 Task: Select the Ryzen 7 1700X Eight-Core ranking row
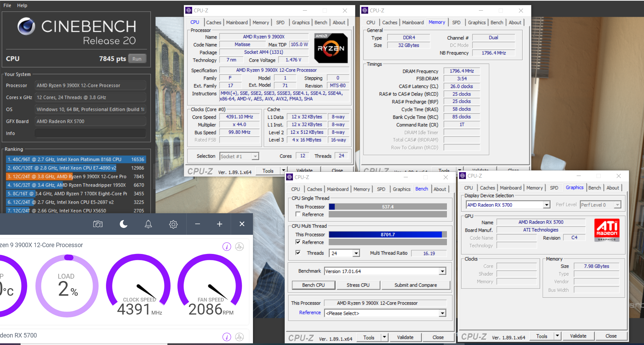click(76, 194)
